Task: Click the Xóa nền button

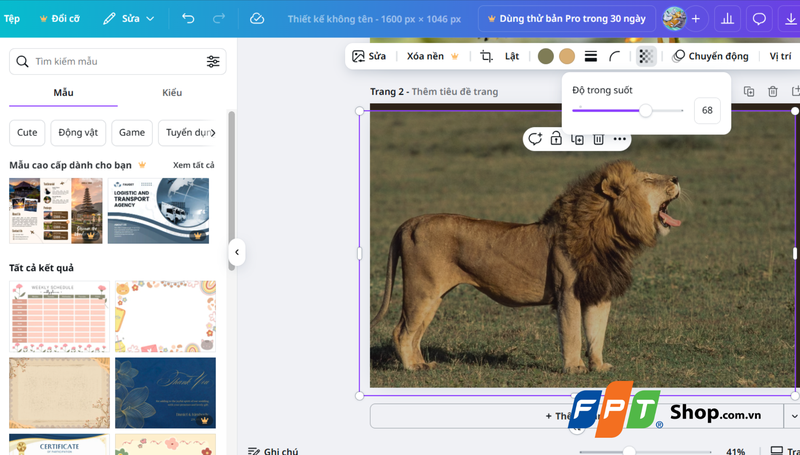Action: click(431, 56)
